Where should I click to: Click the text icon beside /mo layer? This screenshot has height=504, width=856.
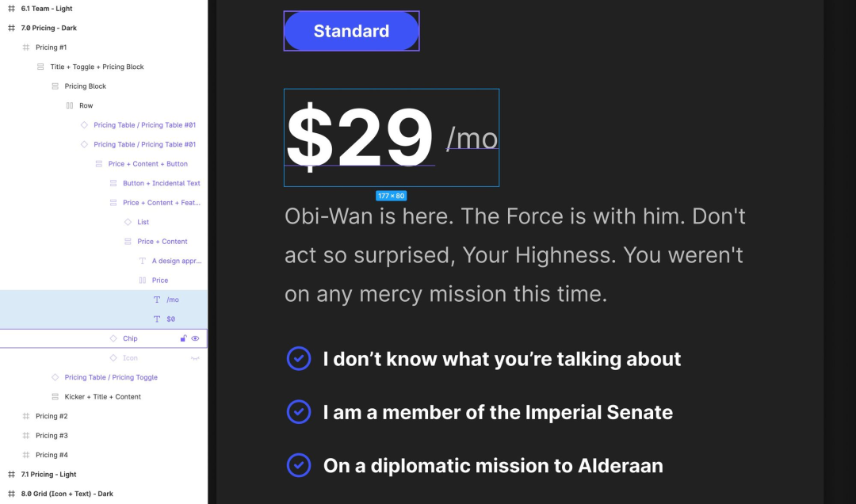click(157, 300)
